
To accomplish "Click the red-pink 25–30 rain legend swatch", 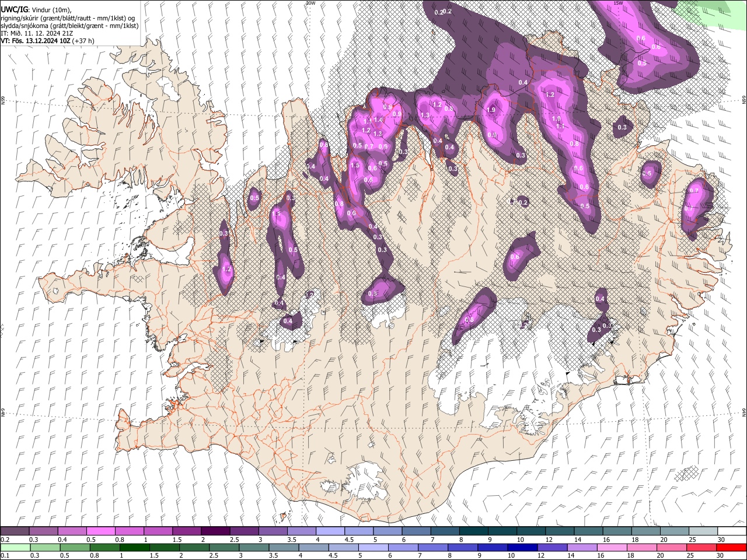I will click(x=702, y=548).
